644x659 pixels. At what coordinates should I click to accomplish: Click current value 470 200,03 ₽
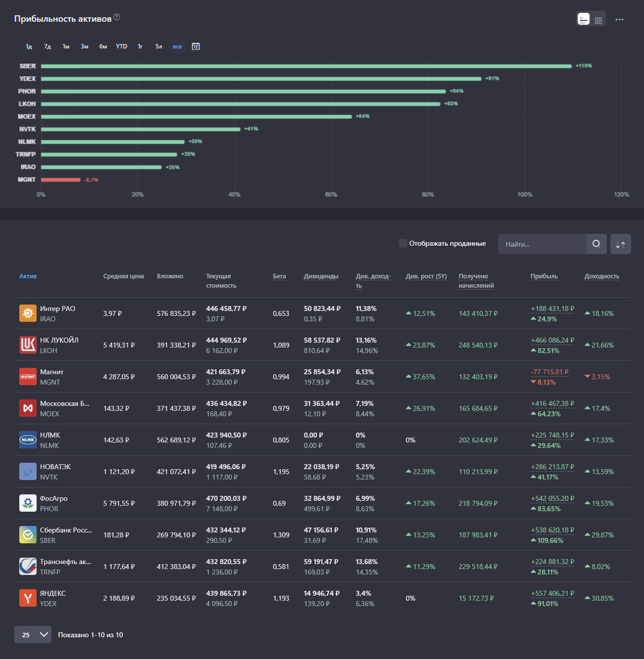pos(226,498)
